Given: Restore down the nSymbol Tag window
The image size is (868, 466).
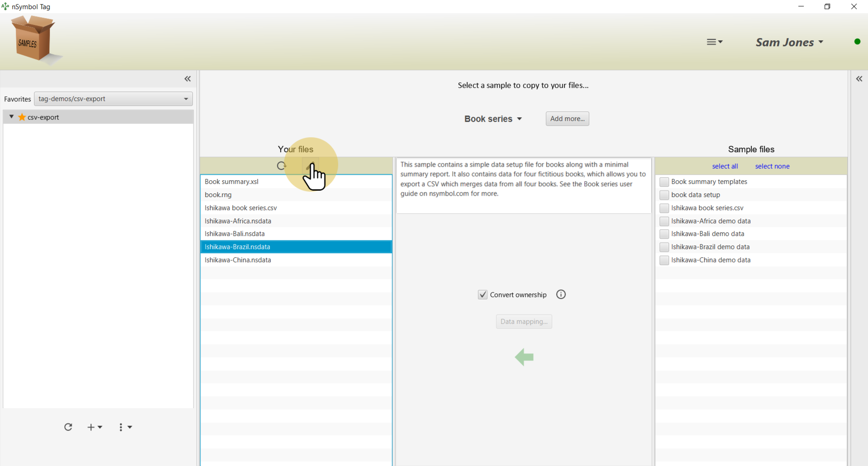Looking at the screenshot, I should pos(827,6).
